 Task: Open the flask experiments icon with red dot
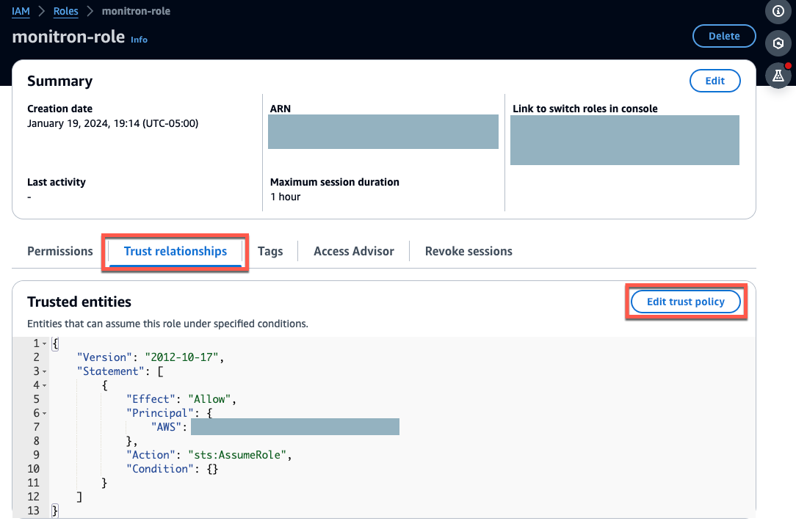pos(778,76)
